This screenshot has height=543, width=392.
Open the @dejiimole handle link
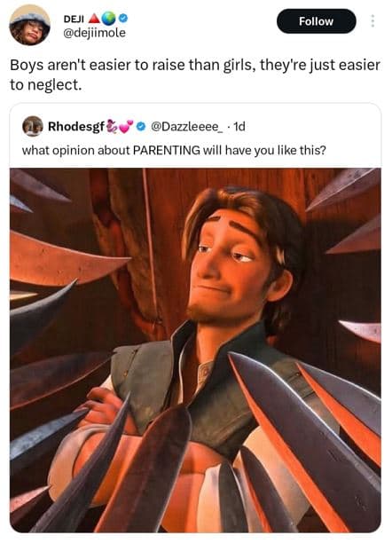coord(94,33)
